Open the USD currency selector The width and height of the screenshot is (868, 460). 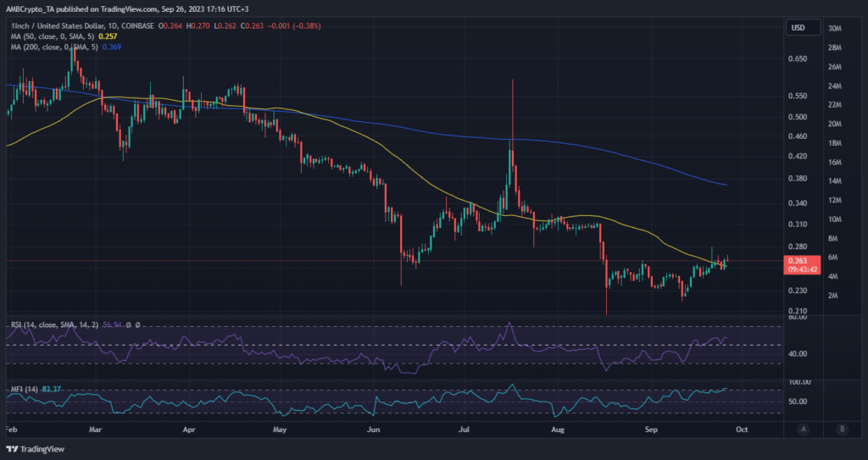coord(798,27)
